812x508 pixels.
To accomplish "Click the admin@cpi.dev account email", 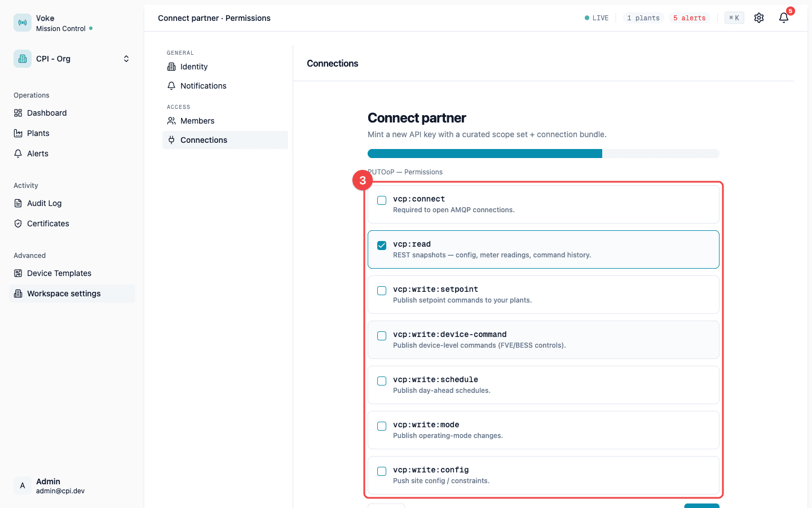I will pyautogui.click(x=60, y=491).
